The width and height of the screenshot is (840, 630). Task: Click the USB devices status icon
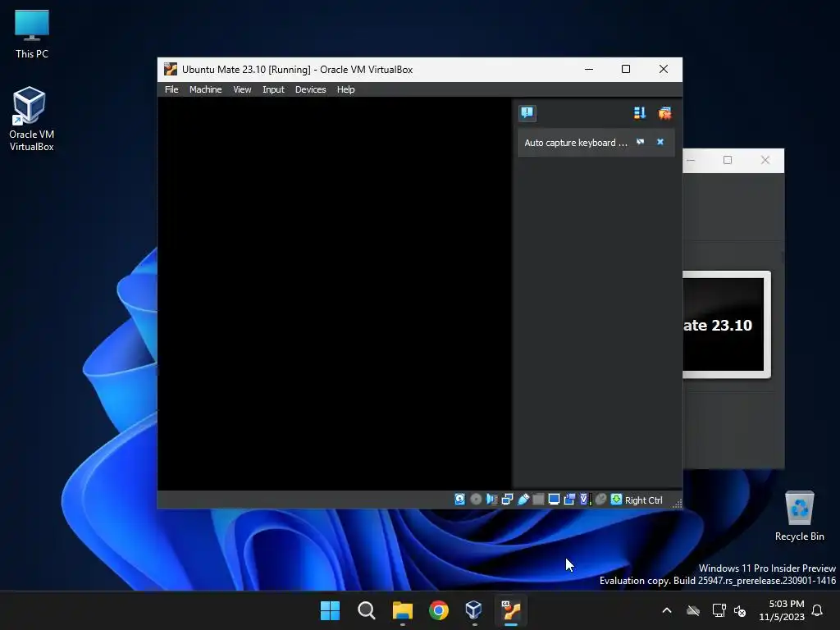(x=523, y=500)
